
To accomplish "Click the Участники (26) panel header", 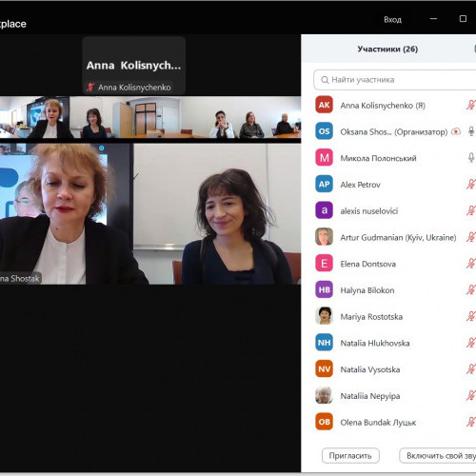I will click(387, 49).
